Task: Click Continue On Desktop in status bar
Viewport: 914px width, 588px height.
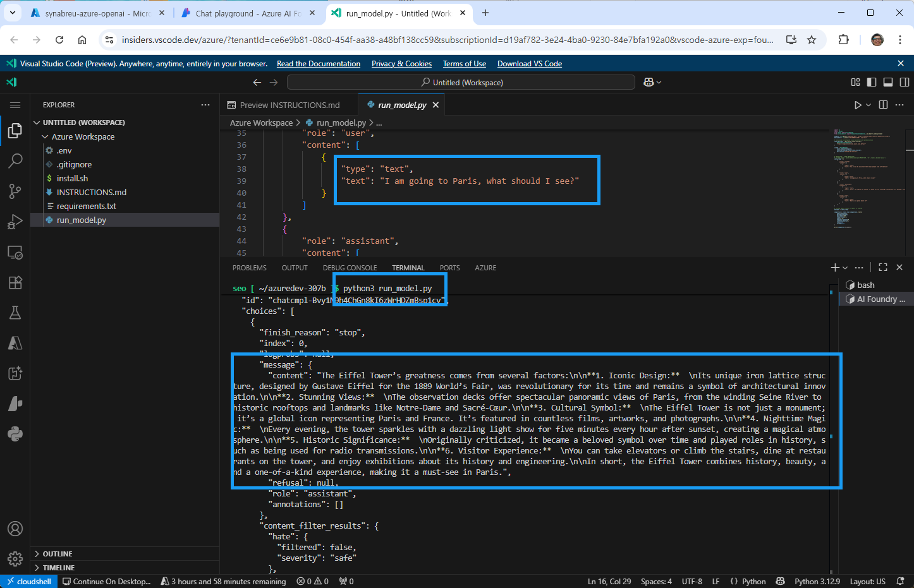Action: tap(107, 581)
